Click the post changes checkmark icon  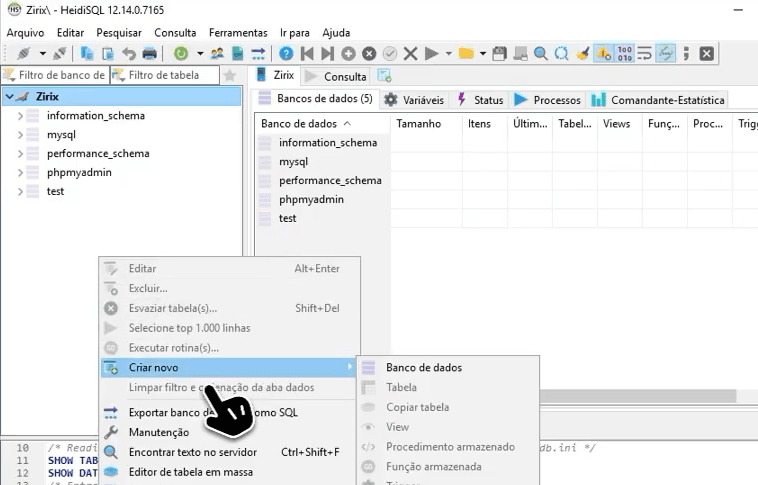pyautogui.click(x=390, y=53)
